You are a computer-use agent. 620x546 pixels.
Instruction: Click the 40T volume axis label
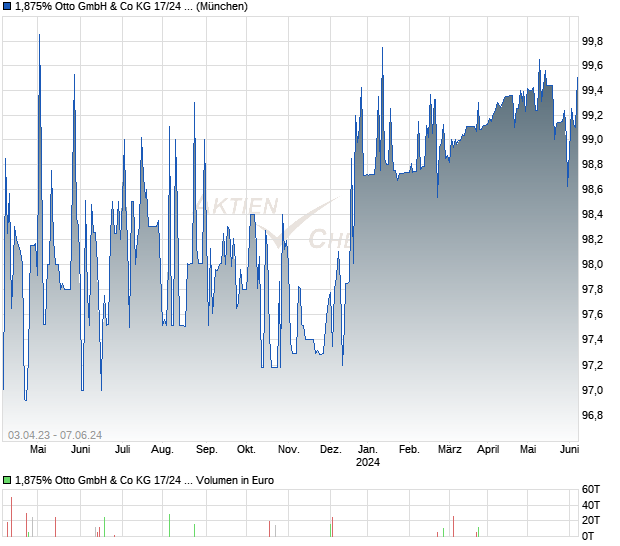[591, 505]
